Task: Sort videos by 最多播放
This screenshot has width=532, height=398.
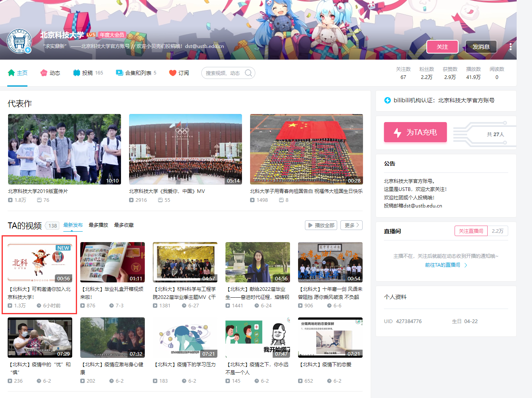Action: click(x=98, y=225)
